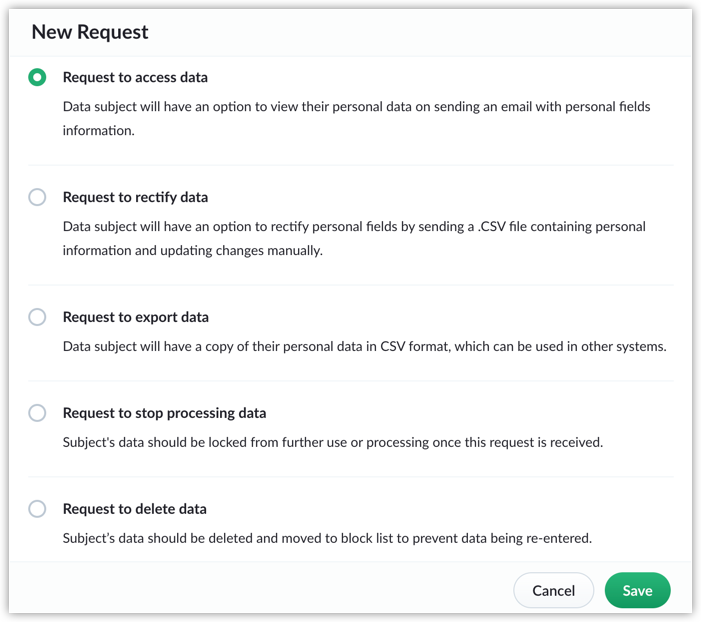The height and width of the screenshot is (622, 701).
Task: Click the "Request to rectify data" heading
Action: point(135,197)
